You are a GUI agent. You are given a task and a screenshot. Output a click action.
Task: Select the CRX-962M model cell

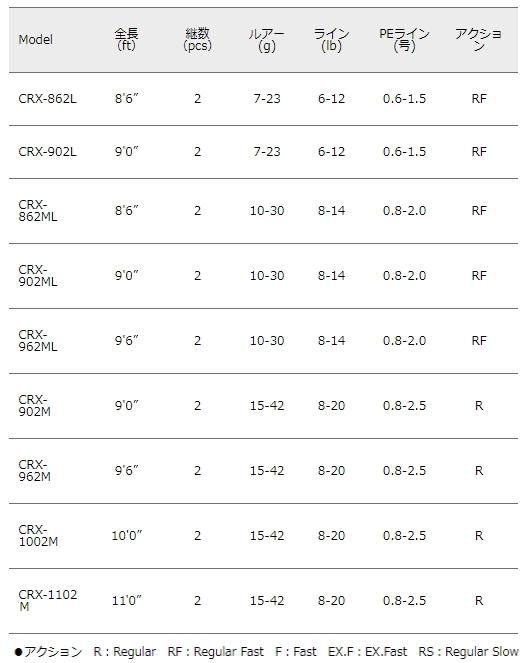[34, 471]
